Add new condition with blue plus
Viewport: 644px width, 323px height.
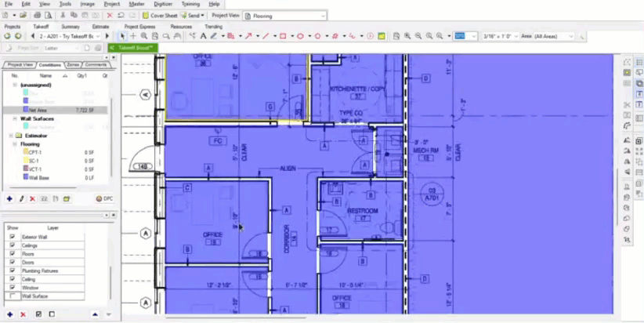[x=9, y=199]
